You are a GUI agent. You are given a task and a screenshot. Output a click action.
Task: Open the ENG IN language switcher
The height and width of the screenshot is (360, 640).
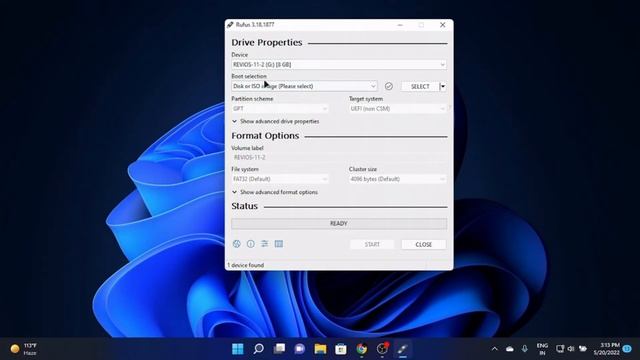coord(542,349)
